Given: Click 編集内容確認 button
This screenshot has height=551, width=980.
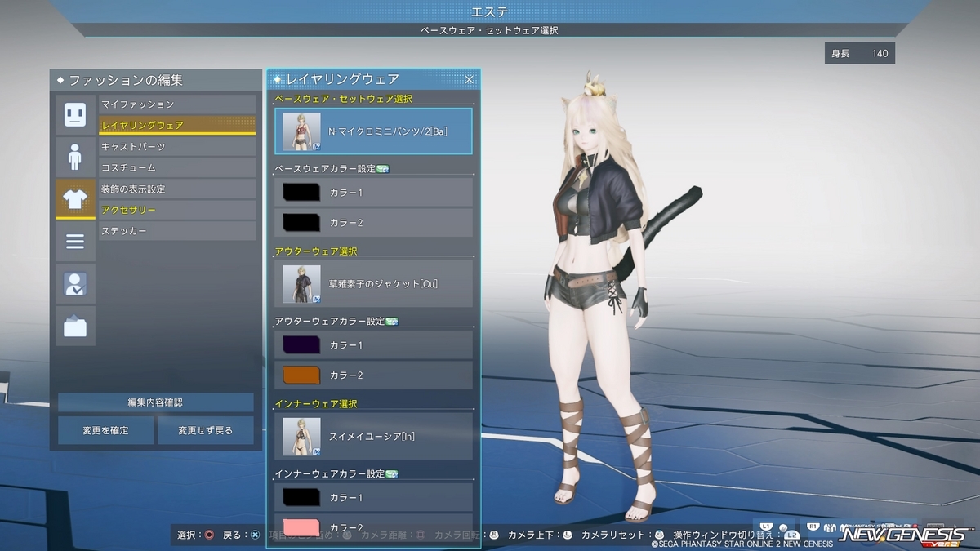Looking at the screenshot, I should point(156,402).
